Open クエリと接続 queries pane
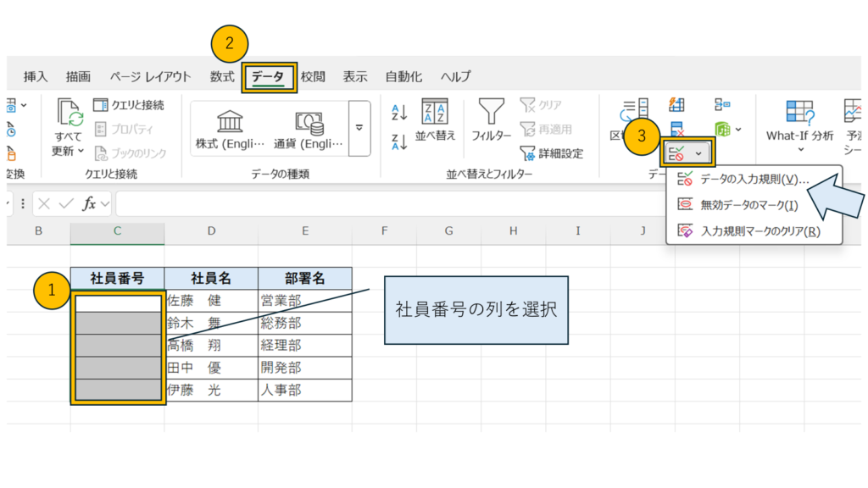Screen dimensions: 868x488 click(x=128, y=105)
